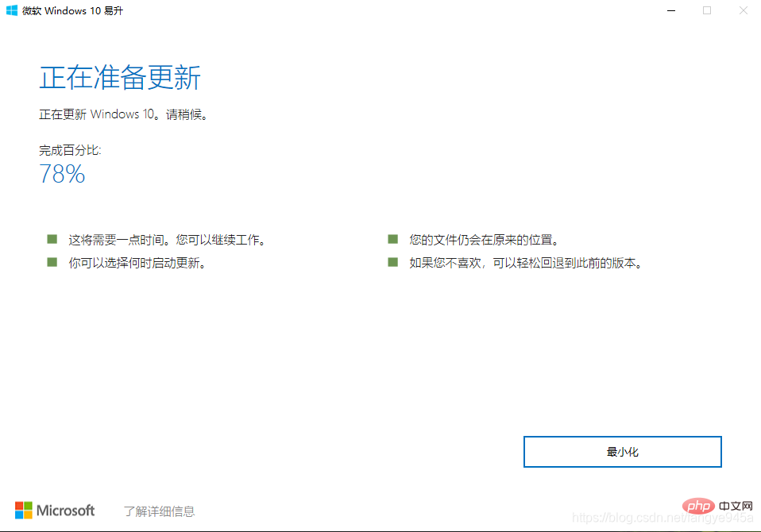This screenshot has width=761, height=532.
Task: Click the green bullet beside 您的文件仍会在原来的位置
Action: coord(393,239)
